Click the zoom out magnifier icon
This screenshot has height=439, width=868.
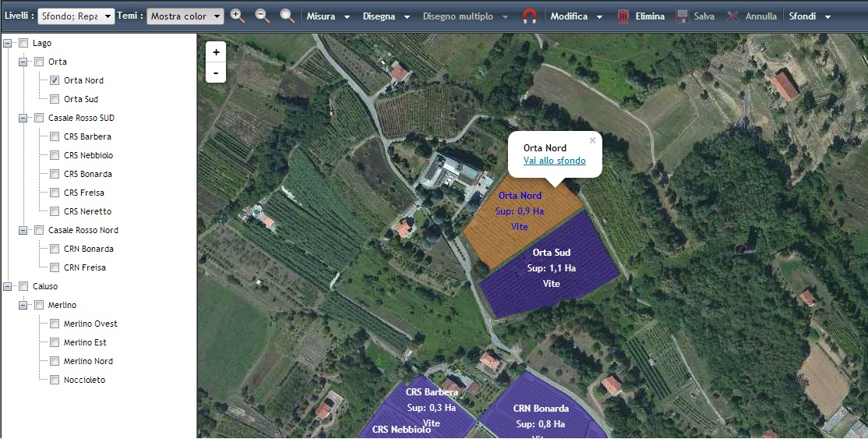[263, 16]
